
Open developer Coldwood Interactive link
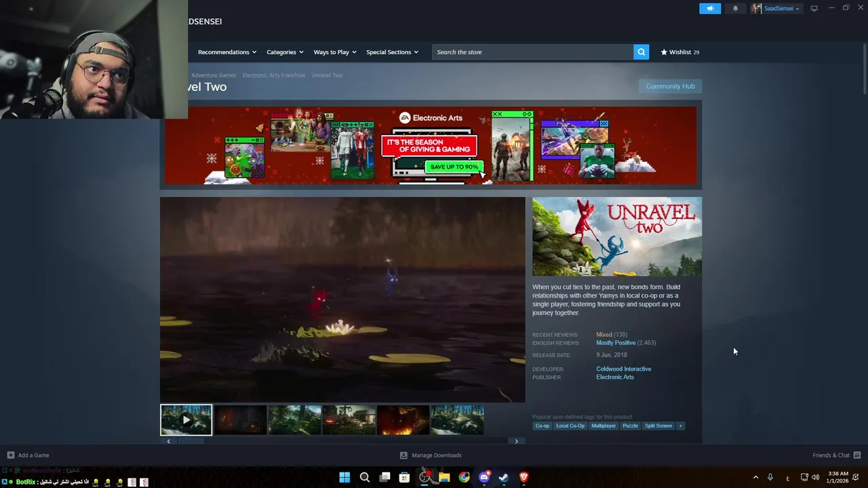point(623,369)
